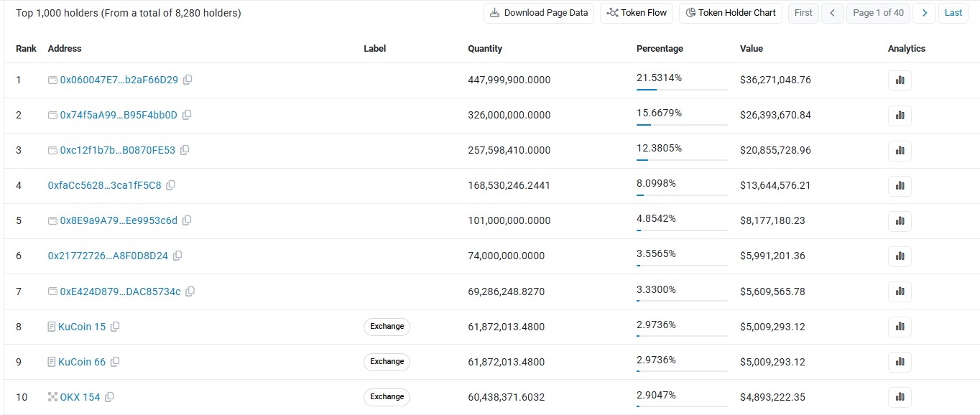Copy the KuCoin 15 address
Screen dimensions: 980x415
tap(115, 327)
